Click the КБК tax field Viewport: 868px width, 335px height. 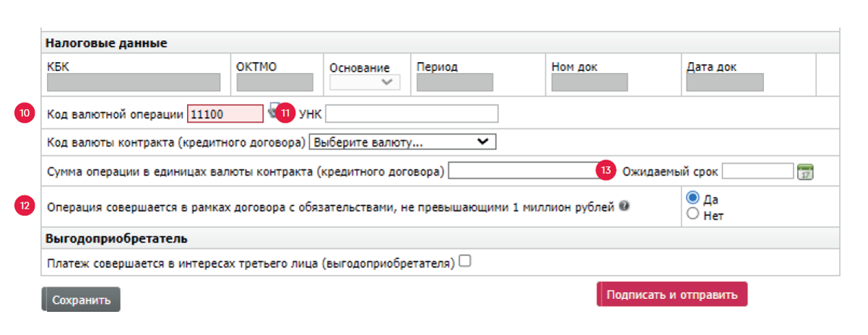tap(134, 82)
